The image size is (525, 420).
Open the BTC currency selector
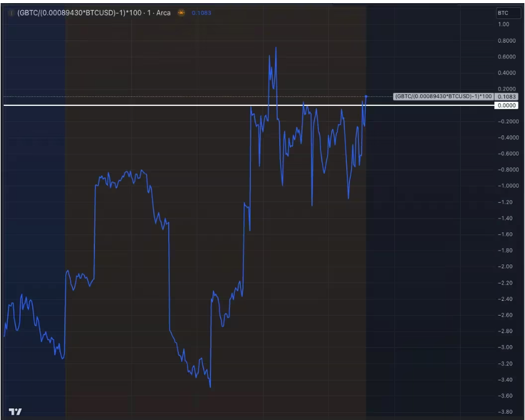click(x=503, y=12)
